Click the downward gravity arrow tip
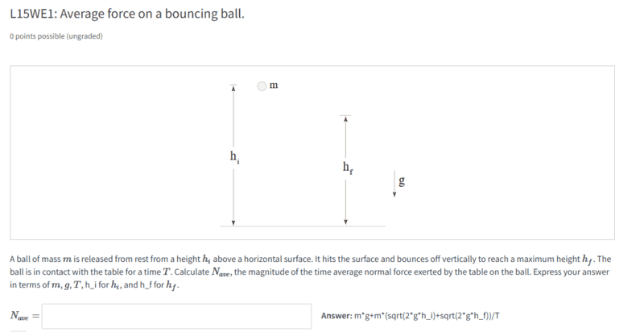Screen dimensions: 644x332 394,196
